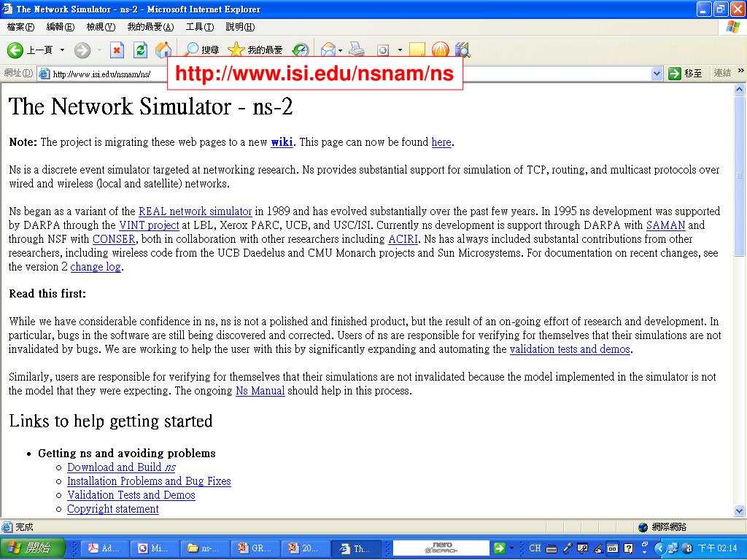Open the 我的最愛(A) menu
Viewport: 747px width, 560px height.
150,27
